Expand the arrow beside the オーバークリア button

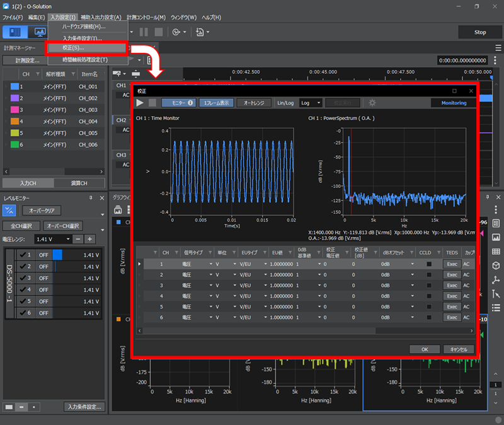click(x=103, y=214)
